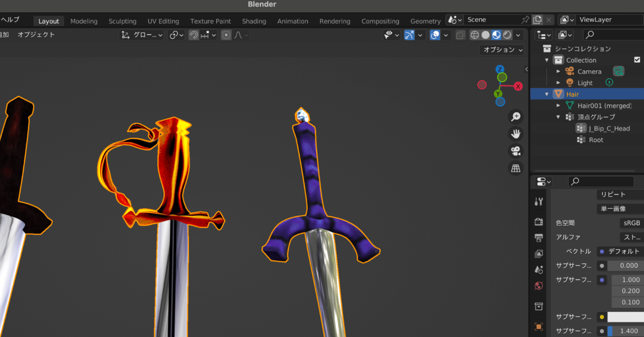
Task: Pin the scene with the pin icon
Action: click(x=525, y=20)
